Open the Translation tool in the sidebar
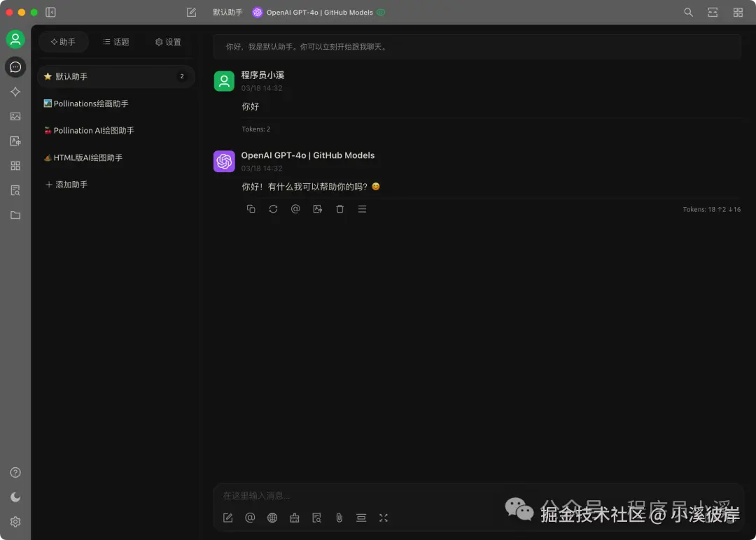 tap(15, 141)
